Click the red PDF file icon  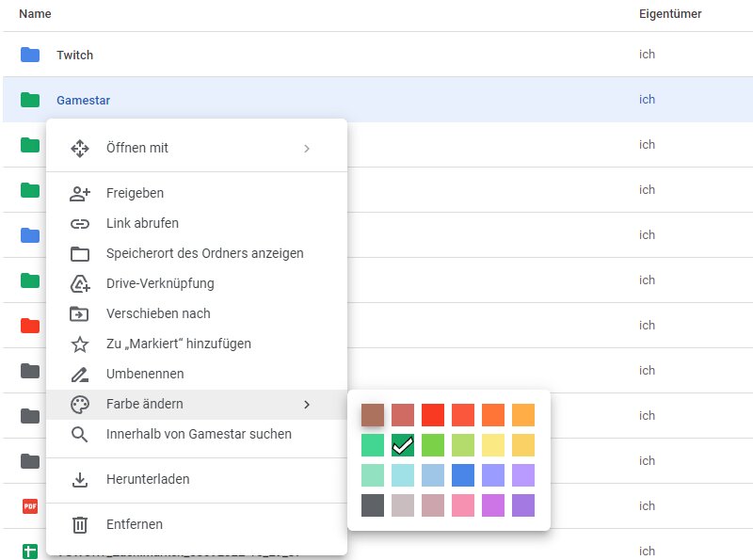30,506
